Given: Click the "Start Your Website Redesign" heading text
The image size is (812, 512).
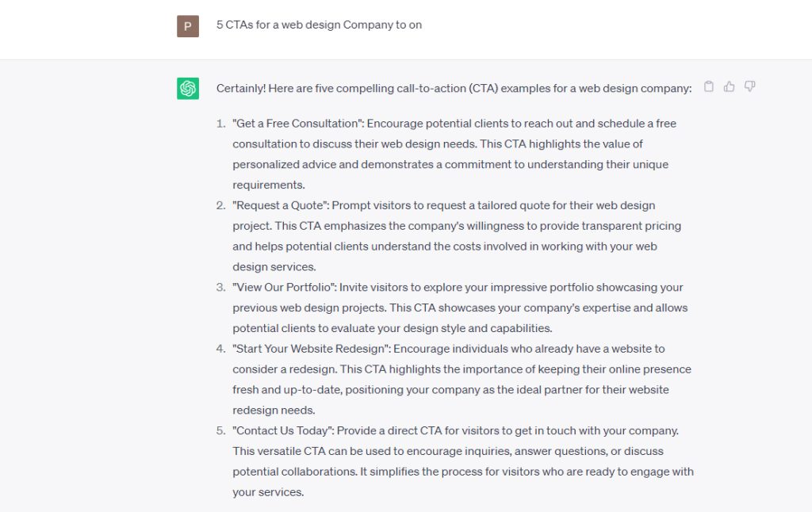Looking at the screenshot, I should tap(310, 349).
